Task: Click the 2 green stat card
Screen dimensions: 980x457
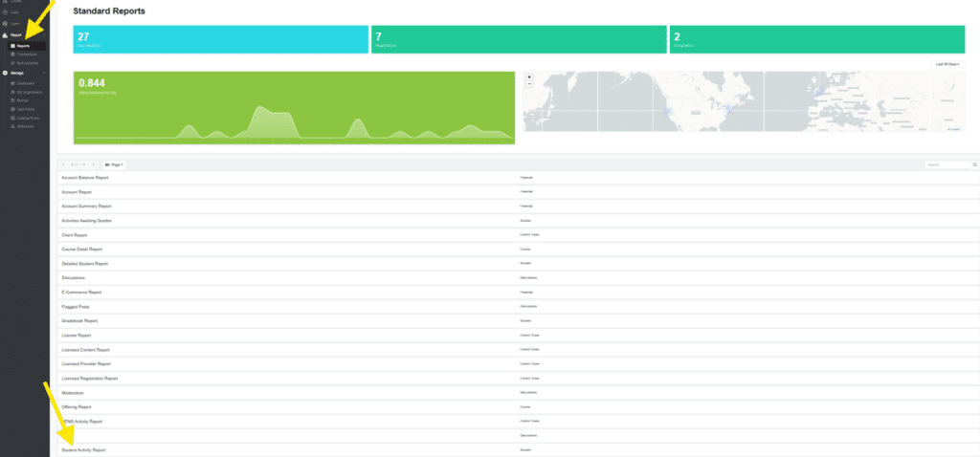Action: (x=817, y=39)
